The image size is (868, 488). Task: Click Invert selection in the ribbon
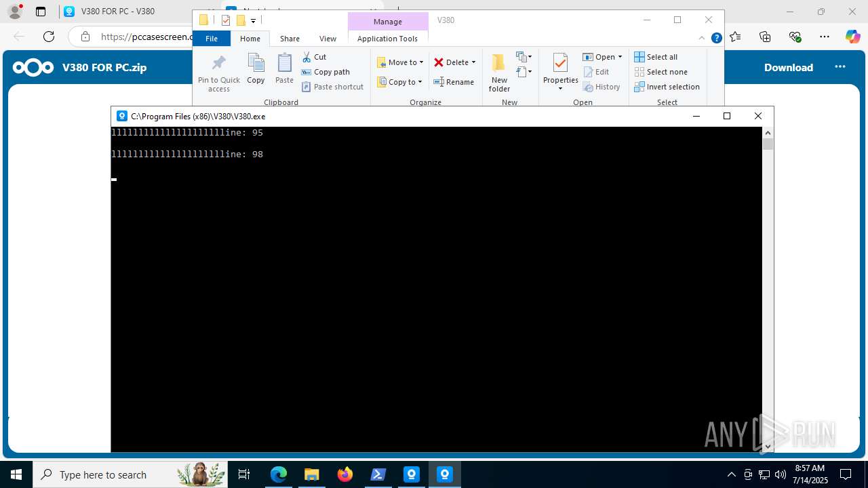tap(667, 87)
